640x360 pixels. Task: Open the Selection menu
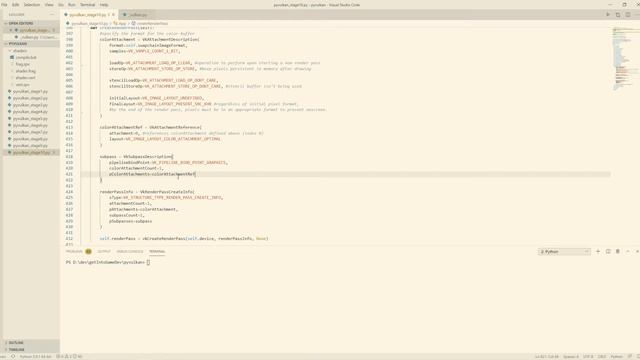pyautogui.click(x=31, y=5)
